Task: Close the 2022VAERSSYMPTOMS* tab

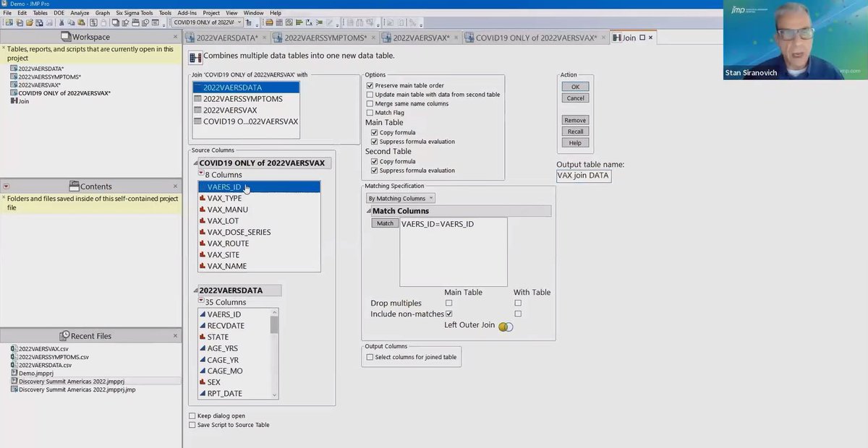Action: click(x=373, y=38)
